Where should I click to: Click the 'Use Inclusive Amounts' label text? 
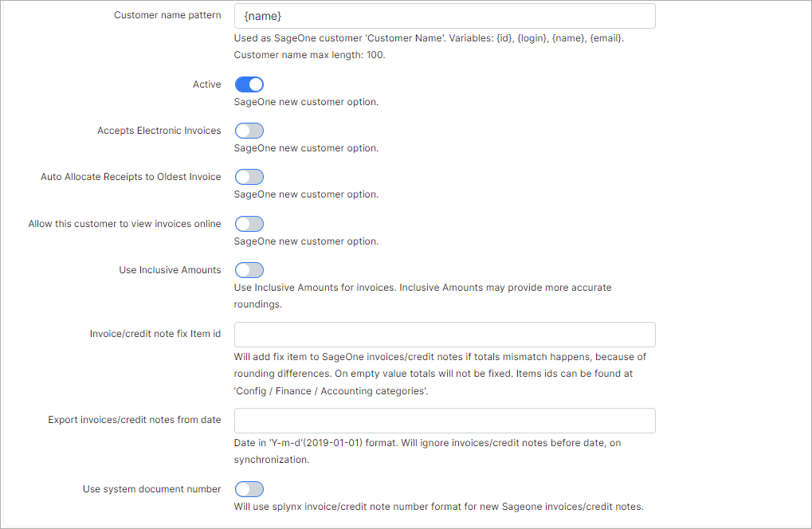[170, 270]
